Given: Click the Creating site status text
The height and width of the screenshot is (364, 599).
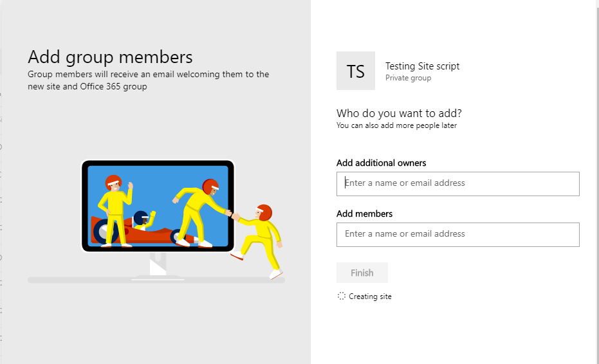Looking at the screenshot, I should point(370,296).
